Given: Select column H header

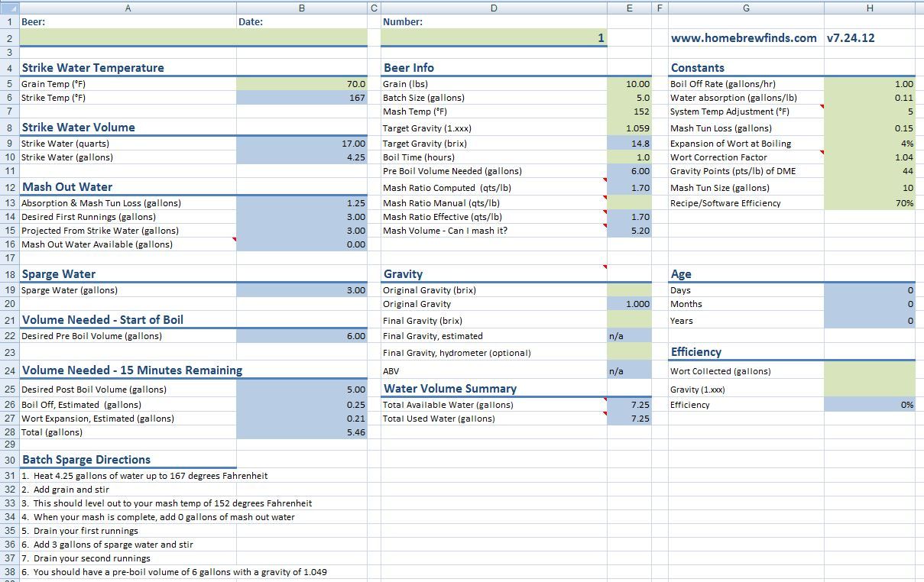Looking at the screenshot, I should (870, 8).
